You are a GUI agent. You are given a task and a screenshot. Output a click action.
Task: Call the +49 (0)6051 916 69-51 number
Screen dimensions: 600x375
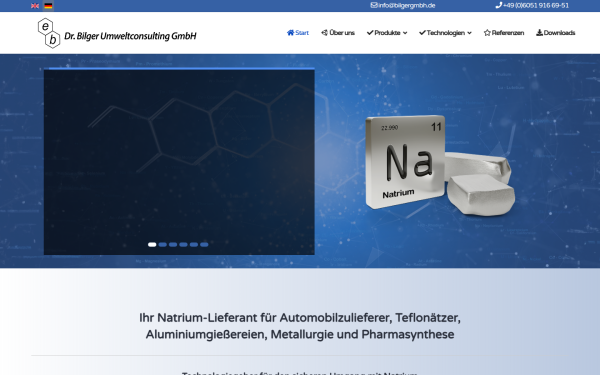pyautogui.click(x=536, y=5)
